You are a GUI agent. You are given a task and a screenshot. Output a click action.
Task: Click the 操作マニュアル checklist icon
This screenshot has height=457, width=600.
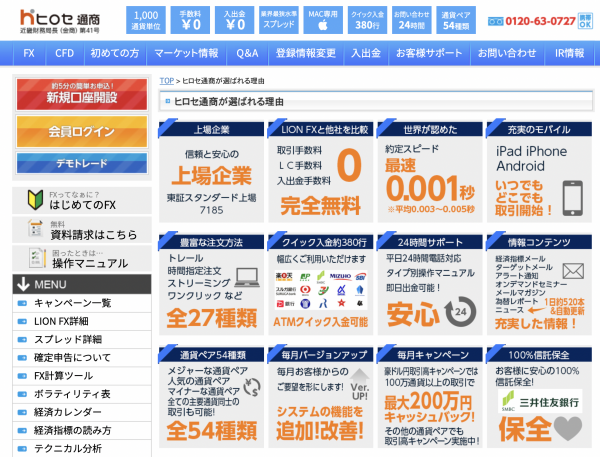point(37,258)
